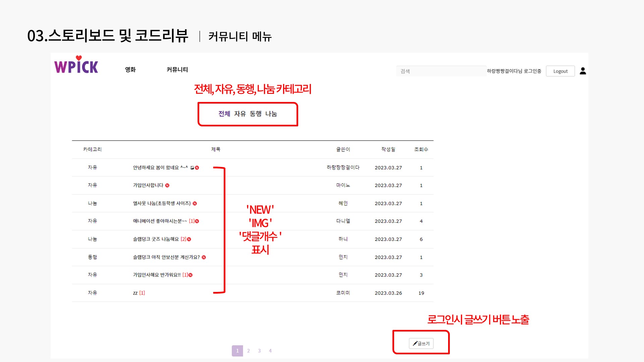Select the 나눔 category tab
644x362 pixels.
click(x=271, y=114)
